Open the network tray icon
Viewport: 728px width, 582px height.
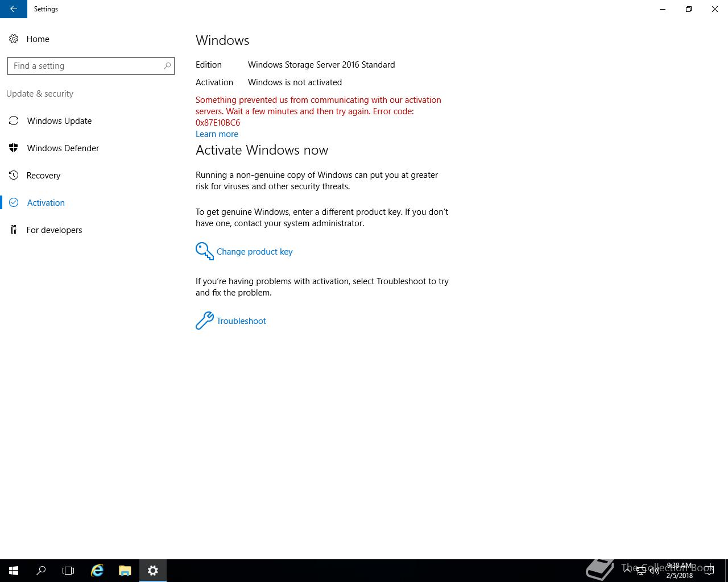[x=641, y=571]
